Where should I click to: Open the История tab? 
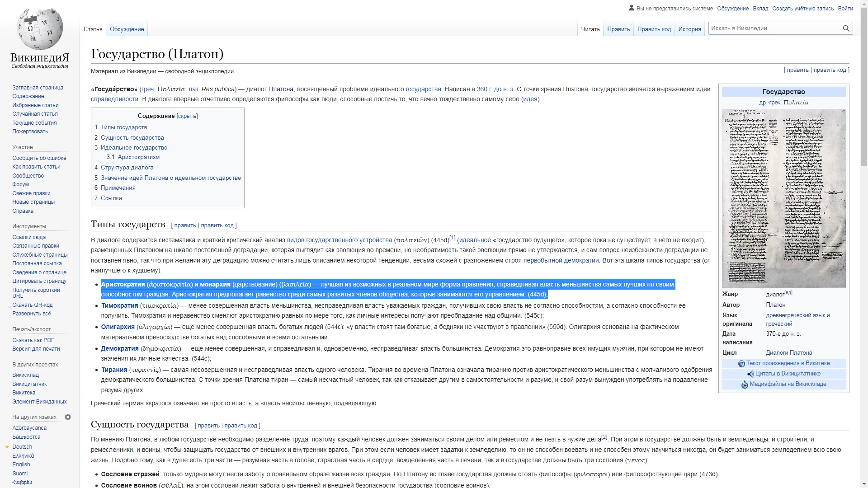tap(689, 29)
